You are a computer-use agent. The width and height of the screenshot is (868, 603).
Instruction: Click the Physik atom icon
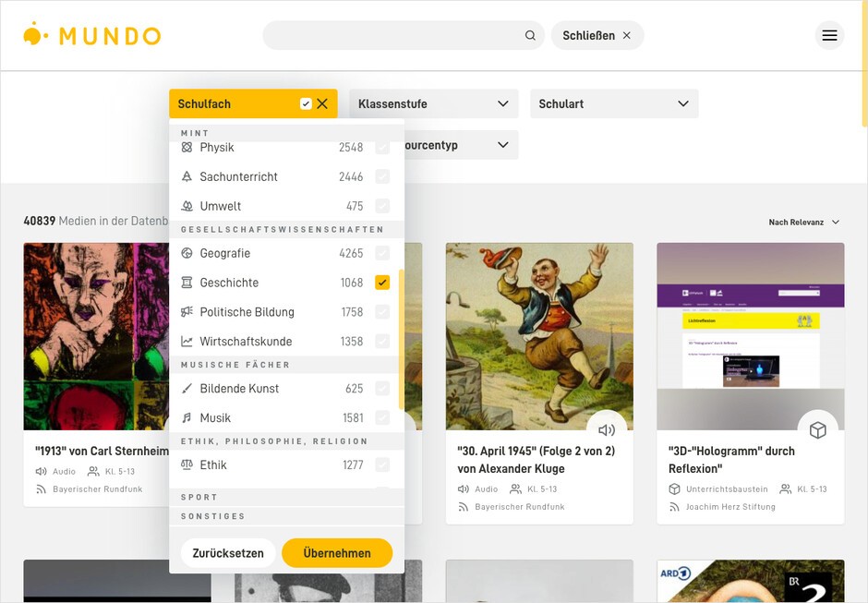click(187, 148)
